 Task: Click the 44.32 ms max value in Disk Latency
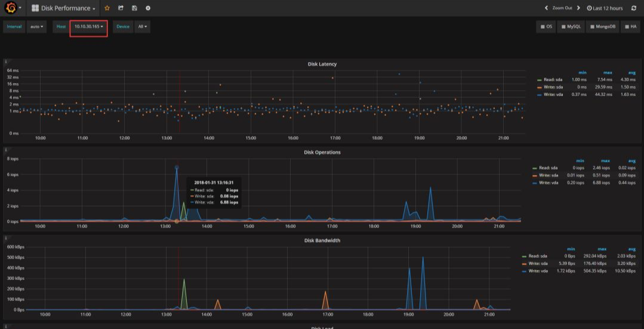coord(605,94)
